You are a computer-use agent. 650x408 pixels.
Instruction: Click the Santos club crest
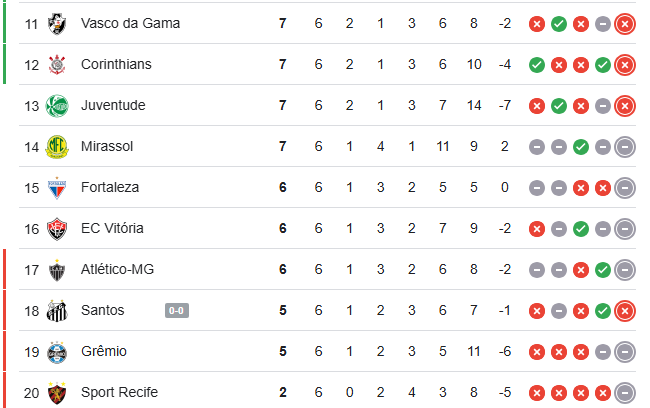pos(57,311)
